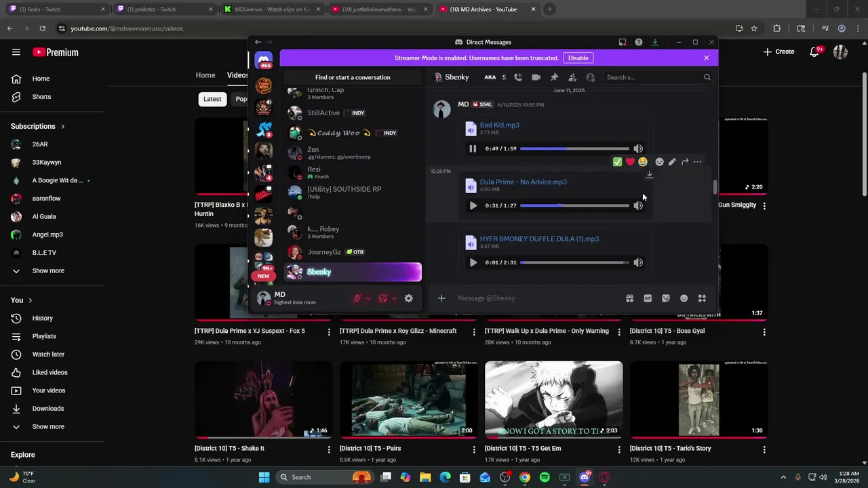868x488 pixels.
Task: Open options for Fox 5 video
Action: (329, 332)
